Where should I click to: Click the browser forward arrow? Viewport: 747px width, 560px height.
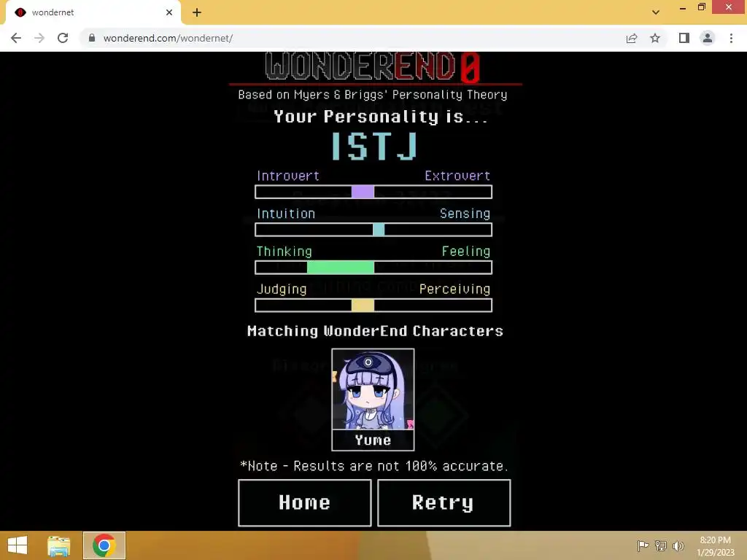[x=39, y=38]
